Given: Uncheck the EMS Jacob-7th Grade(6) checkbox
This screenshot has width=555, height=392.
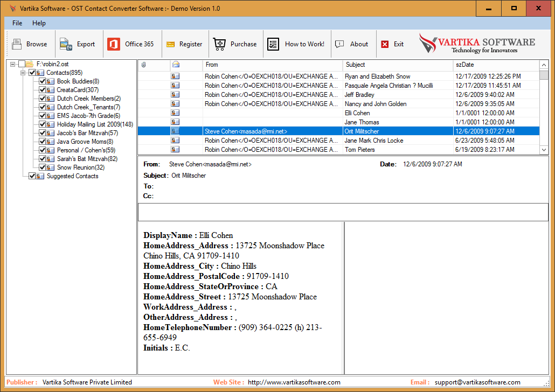Looking at the screenshot, I should click(x=42, y=116).
